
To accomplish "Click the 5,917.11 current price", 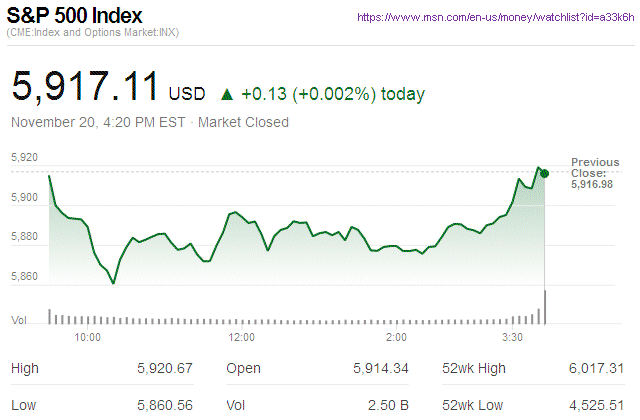I will pyautogui.click(x=85, y=87).
